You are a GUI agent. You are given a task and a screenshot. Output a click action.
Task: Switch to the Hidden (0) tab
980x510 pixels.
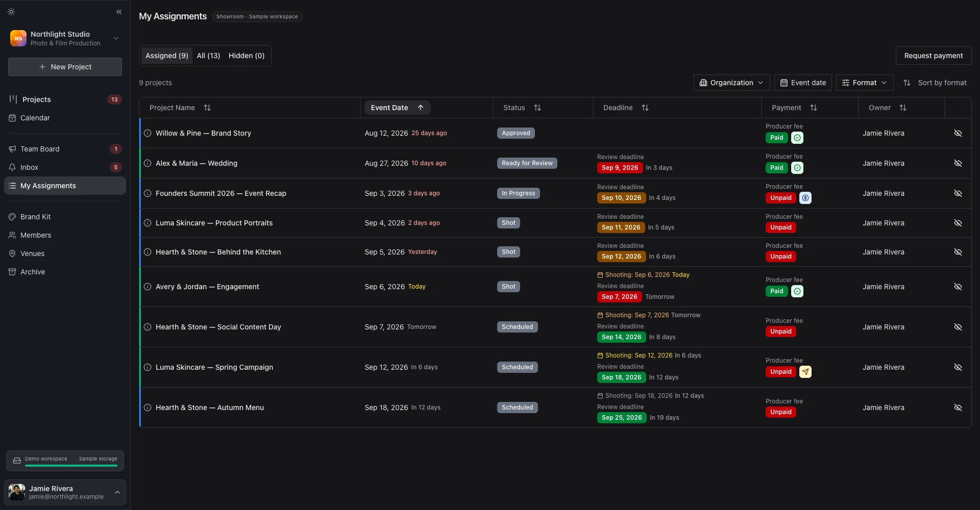point(247,56)
